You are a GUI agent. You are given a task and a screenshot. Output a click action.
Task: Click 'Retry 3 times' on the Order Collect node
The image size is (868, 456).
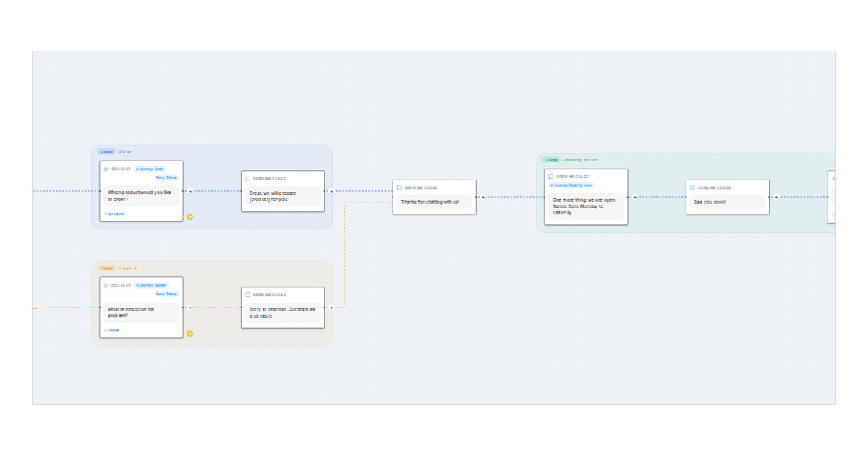[166, 177]
